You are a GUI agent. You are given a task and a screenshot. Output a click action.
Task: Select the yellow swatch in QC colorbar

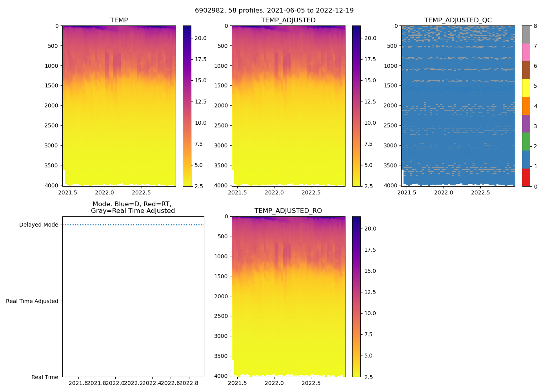[526, 88]
